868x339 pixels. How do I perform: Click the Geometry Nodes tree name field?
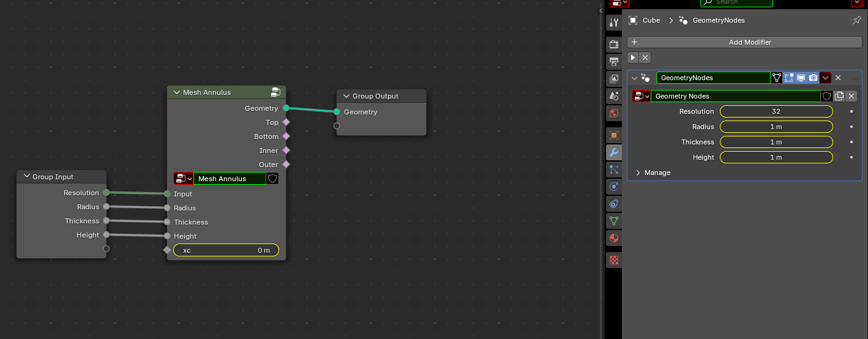[736, 96]
